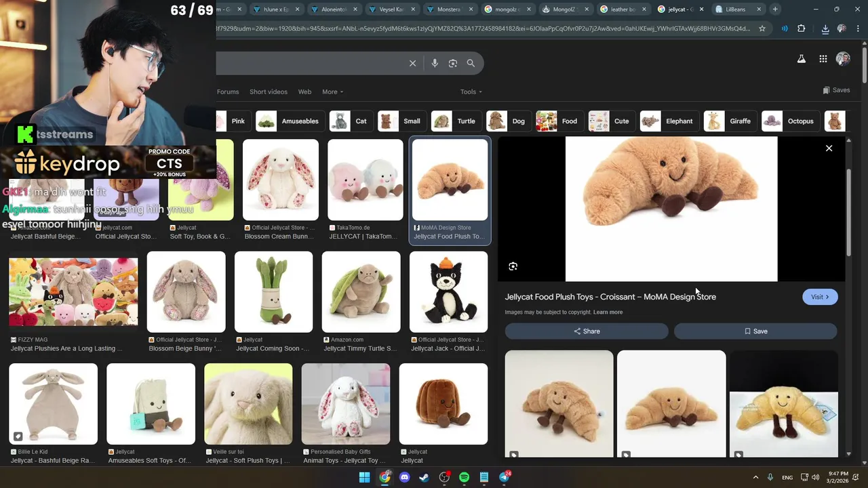Select the TakaTomo pink and blue plush thumbnail

(366, 180)
